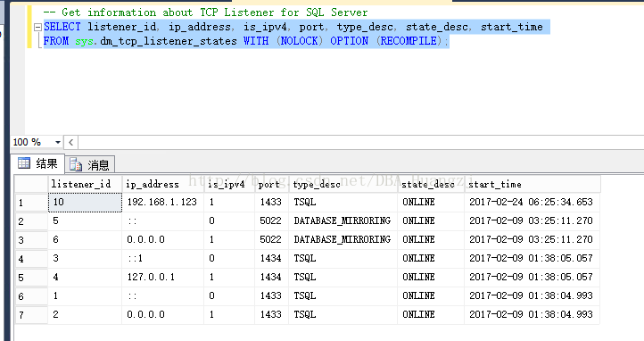Click ONLINE state cell in row 5
This screenshot has width=644, height=341.
point(431,278)
